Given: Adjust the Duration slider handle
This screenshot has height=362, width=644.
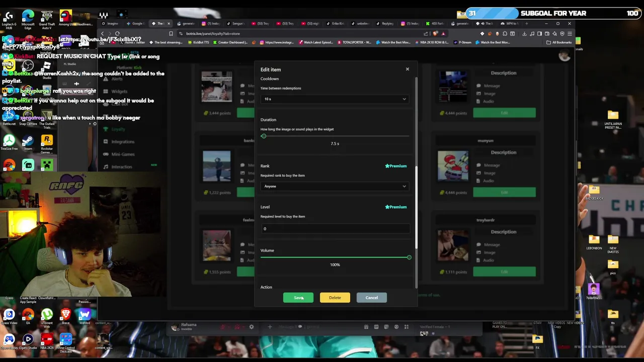Looking at the screenshot, I should [263, 136].
